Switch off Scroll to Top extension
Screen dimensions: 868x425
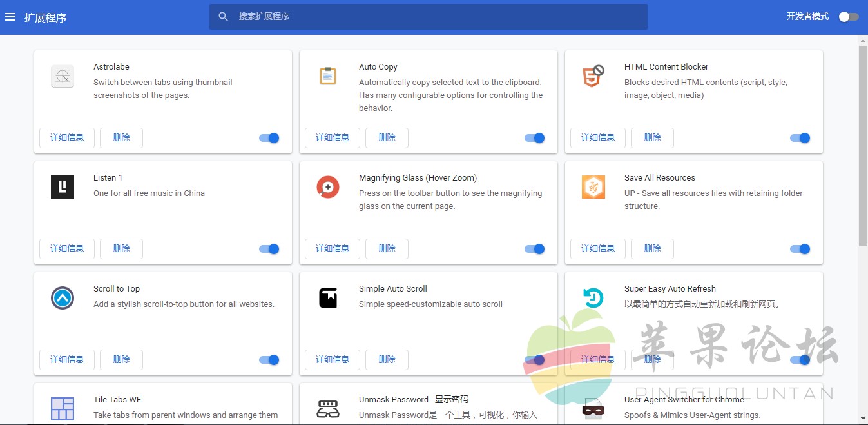269,360
